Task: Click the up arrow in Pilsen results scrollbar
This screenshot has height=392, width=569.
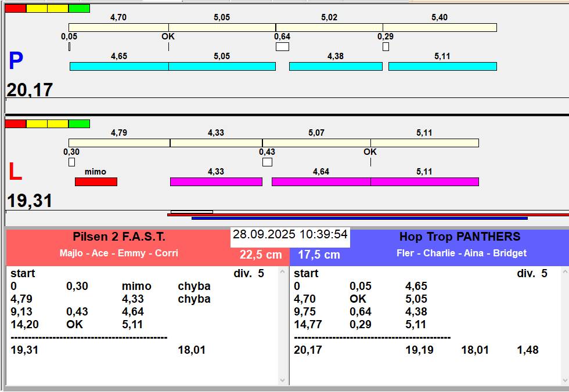Action: 283,271
